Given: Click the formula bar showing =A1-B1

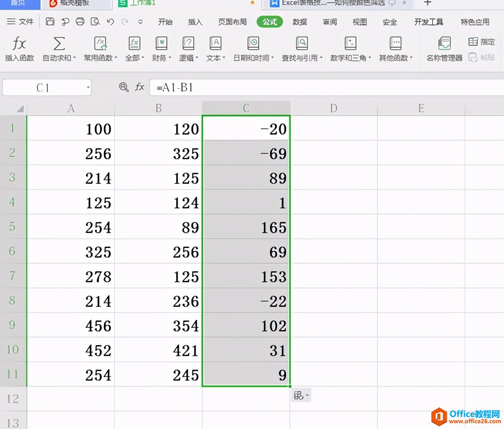Looking at the screenshot, I should [x=312, y=87].
